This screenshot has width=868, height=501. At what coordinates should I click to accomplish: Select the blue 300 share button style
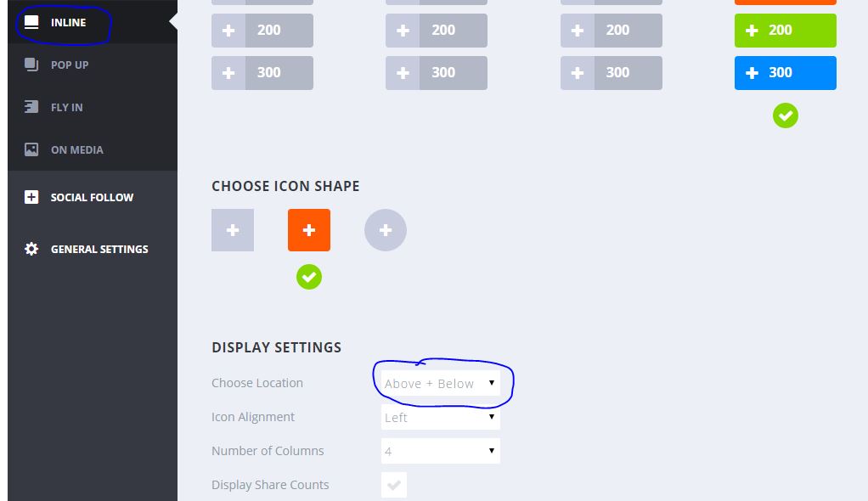pyautogui.click(x=786, y=73)
